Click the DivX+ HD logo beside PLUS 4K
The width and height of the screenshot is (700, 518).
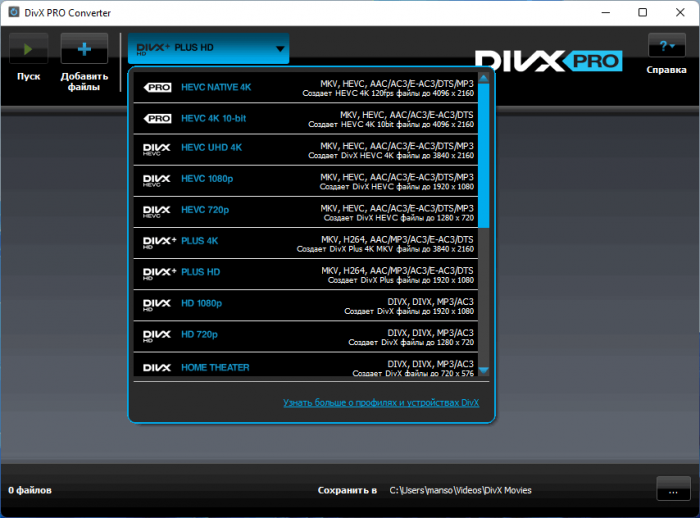coord(160,243)
